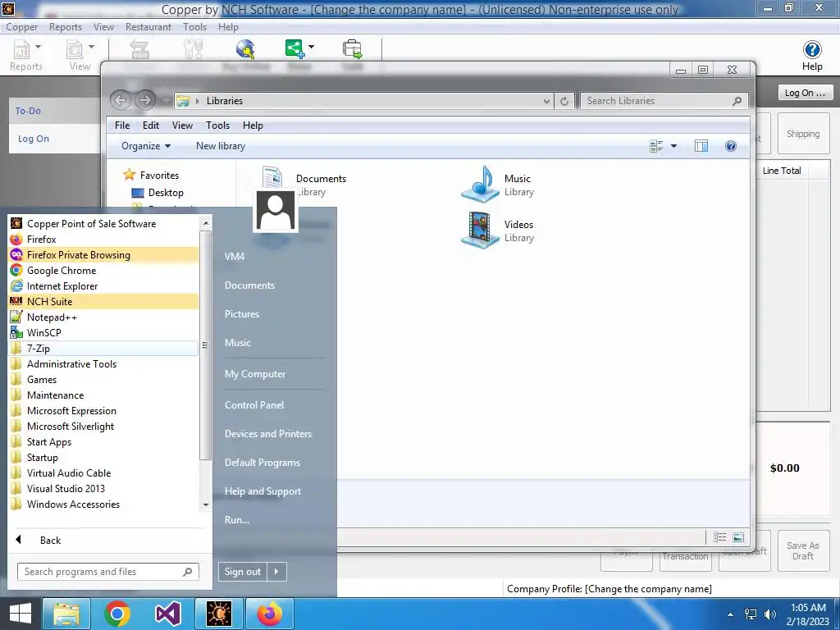This screenshot has height=630, width=840.
Task: Select the Videos library
Action: pos(498,231)
